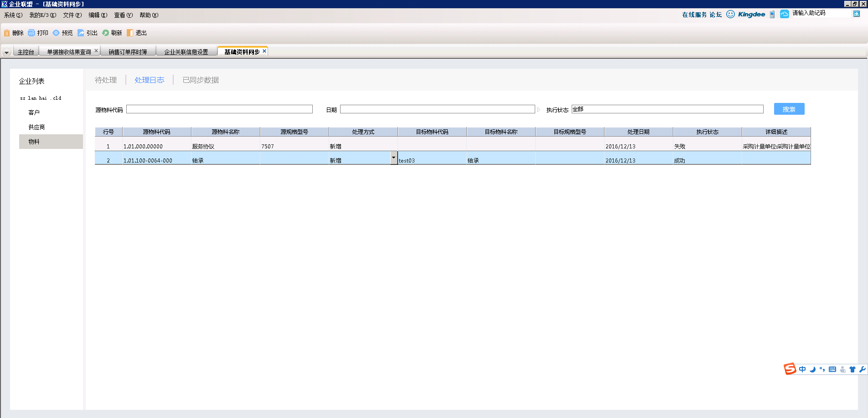Image resolution: width=868 pixels, height=418 pixels.
Task: Click the 源物料代码 input field
Action: pos(219,109)
